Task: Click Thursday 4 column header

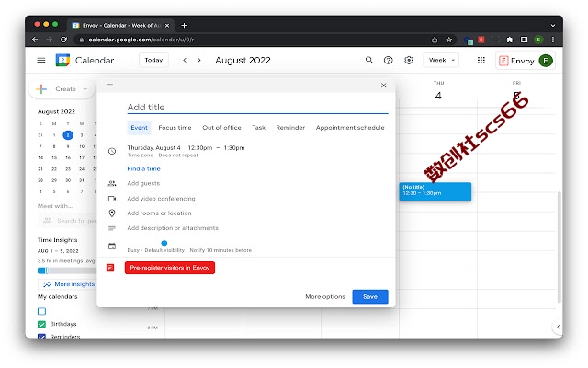Action: 438,91
